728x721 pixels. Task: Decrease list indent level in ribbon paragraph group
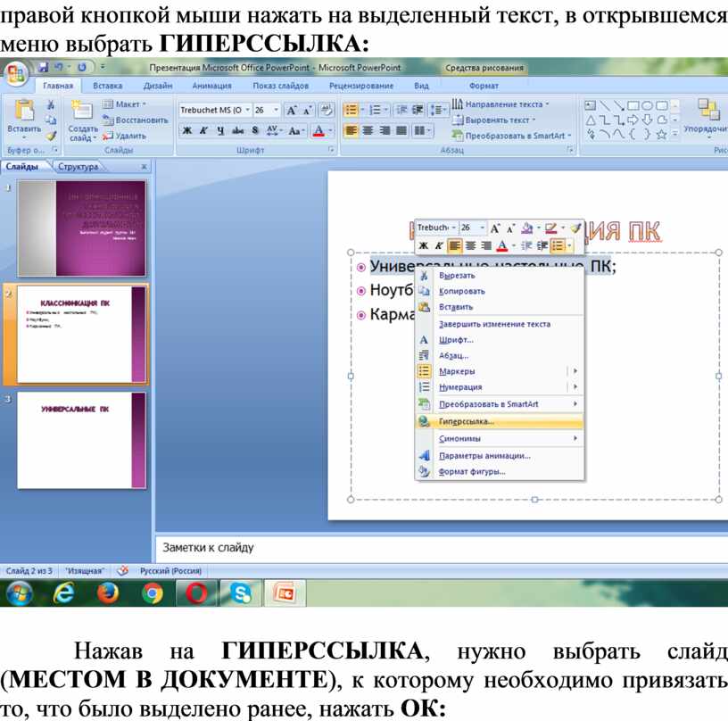[x=401, y=110]
